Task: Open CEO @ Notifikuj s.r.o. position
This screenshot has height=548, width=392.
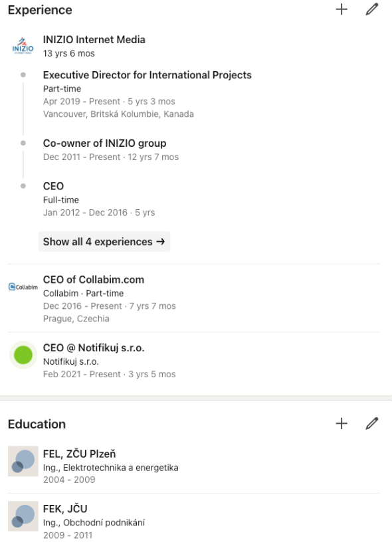Action: [x=94, y=348]
